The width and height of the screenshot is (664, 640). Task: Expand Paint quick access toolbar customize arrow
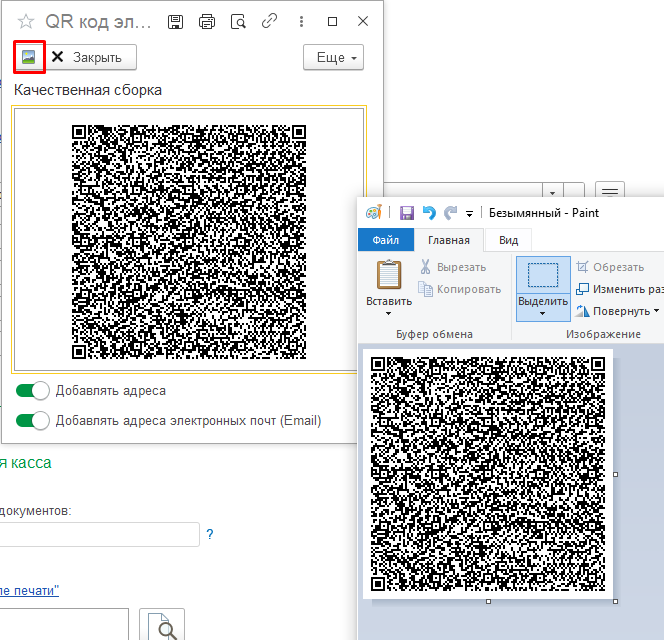[469, 213]
